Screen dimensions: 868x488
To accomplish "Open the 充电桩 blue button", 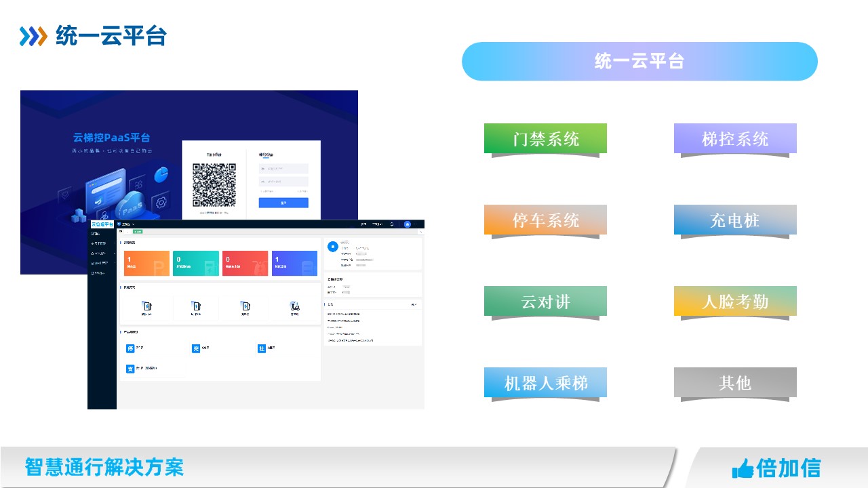I will pyautogui.click(x=735, y=220).
